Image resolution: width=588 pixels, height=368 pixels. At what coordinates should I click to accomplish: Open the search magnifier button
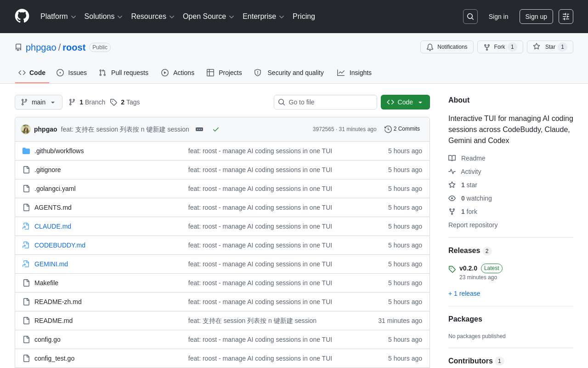[470, 17]
